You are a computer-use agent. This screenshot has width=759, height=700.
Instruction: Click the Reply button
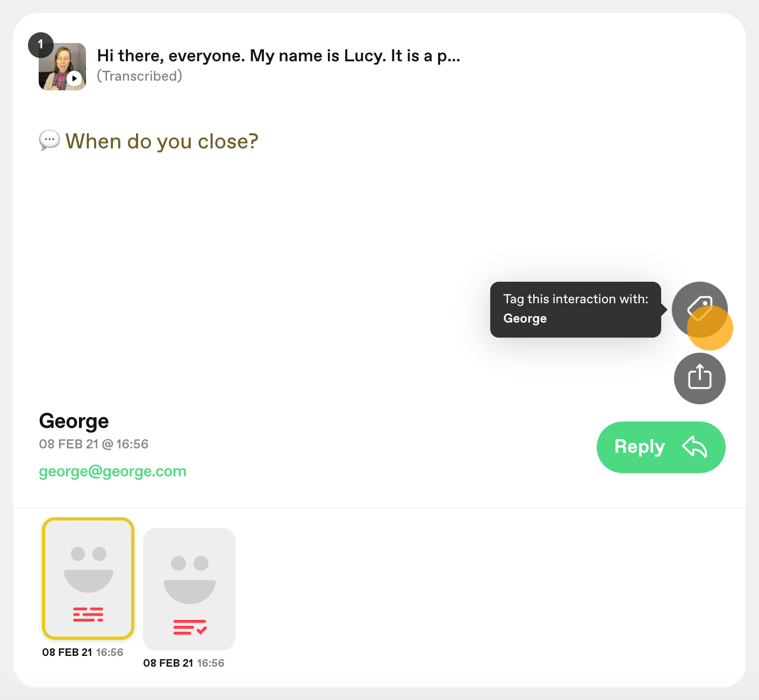[x=661, y=447]
